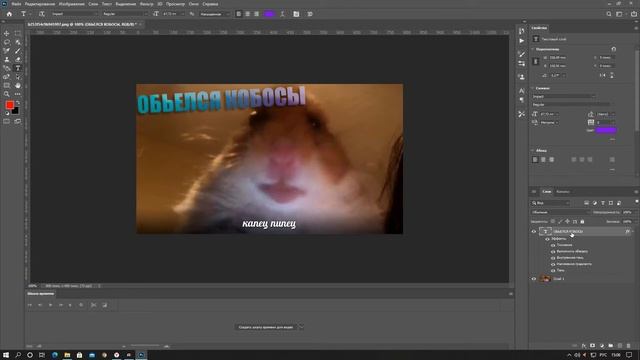Image resolution: width=640 pixels, height=360 pixels.
Task: Click the fx icon at Layers panel bottom
Action: (584, 346)
